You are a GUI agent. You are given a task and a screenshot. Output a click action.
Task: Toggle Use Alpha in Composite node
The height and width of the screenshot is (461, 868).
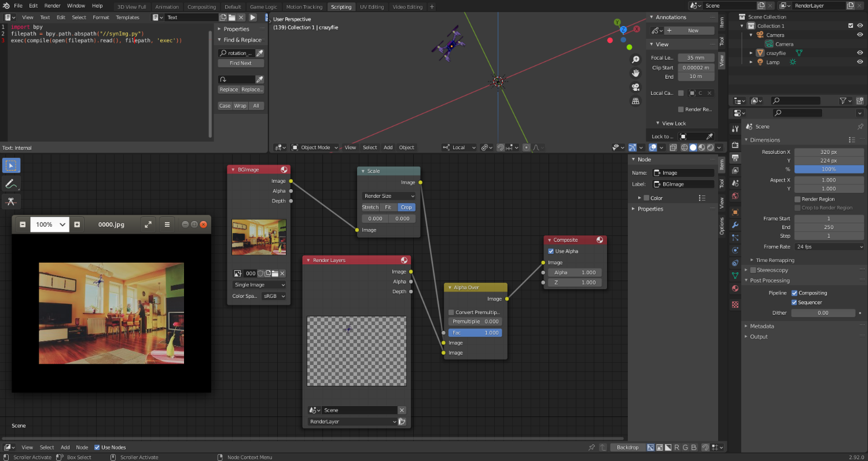click(551, 251)
